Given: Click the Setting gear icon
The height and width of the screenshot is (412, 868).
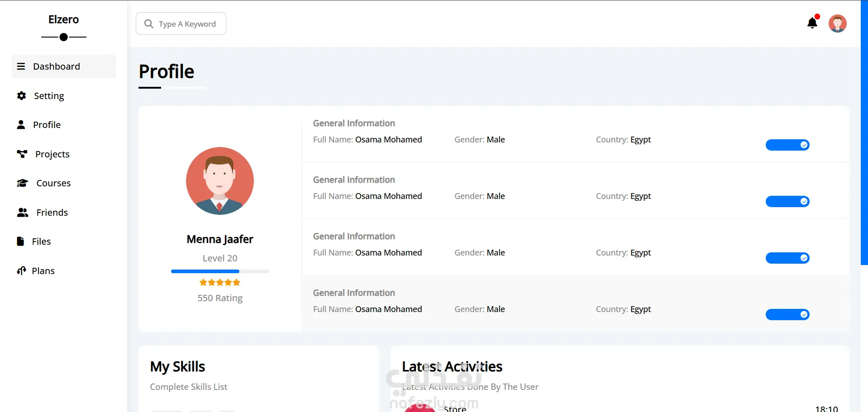Looking at the screenshot, I should point(21,95).
